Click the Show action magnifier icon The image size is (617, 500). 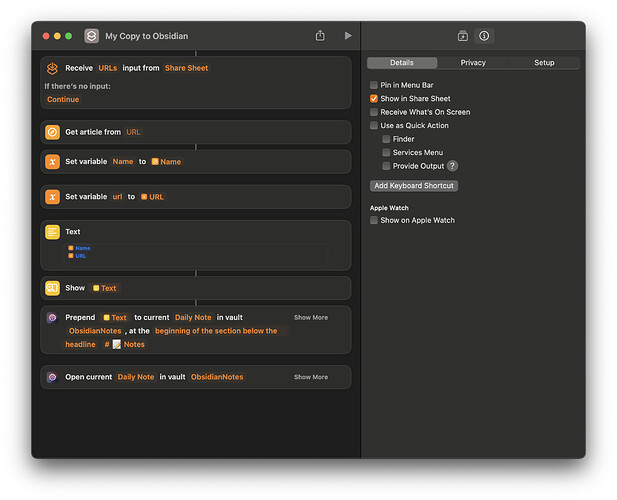(53, 288)
